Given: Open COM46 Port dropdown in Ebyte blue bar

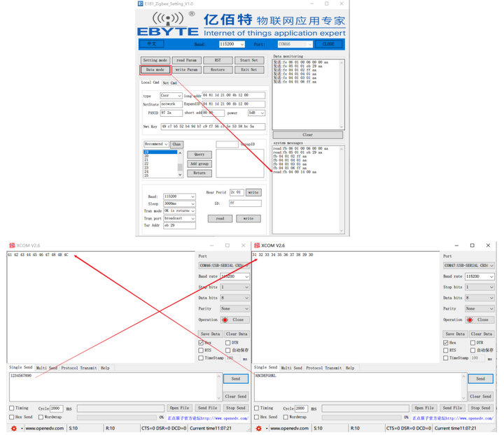Looking at the screenshot, I should tap(295, 44).
